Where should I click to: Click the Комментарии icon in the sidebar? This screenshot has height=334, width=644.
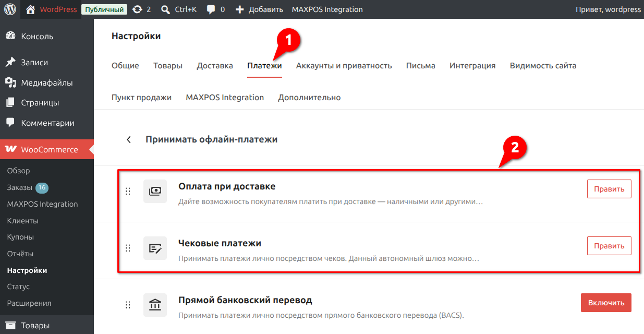point(10,123)
